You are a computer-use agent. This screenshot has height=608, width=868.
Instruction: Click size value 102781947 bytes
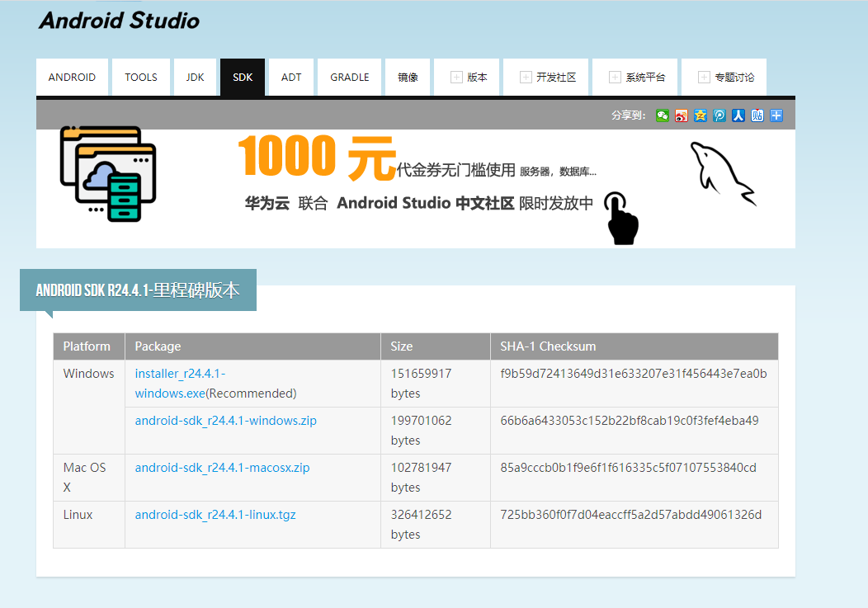[422, 478]
